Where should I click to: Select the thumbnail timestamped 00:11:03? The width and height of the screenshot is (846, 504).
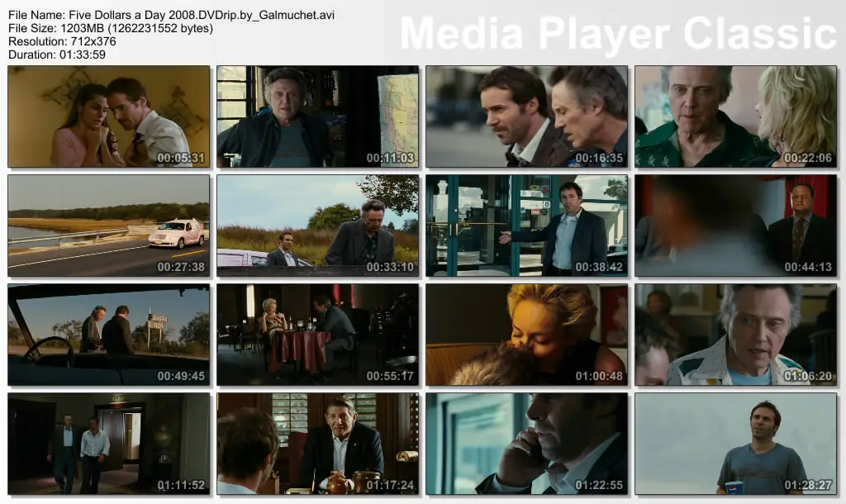318,116
